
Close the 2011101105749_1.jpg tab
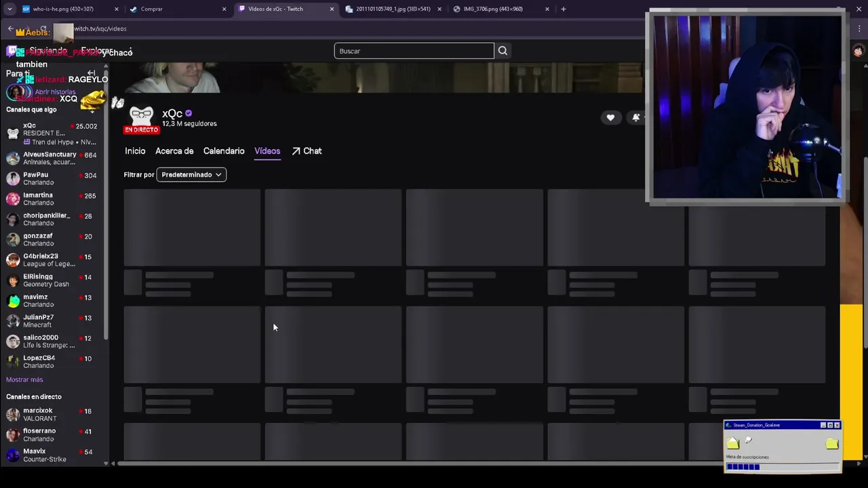(439, 9)
